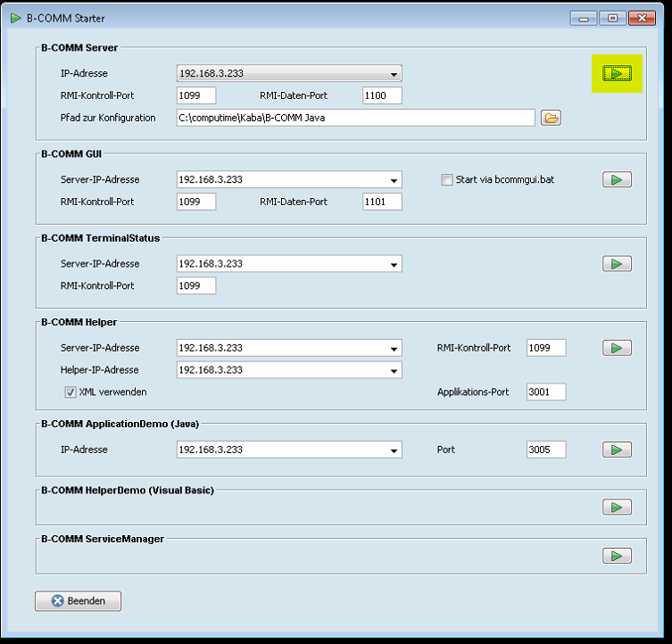Expand TerminalStatus Server-IP-Adresse dropdown
This screenshot has height=644, width=672.
(289, 263)
